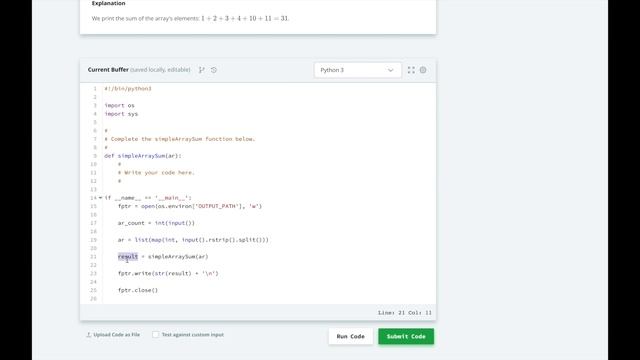Click the 'fptr.close()' line
Image resolution: width=640 pixels, height=360 pixels.
point(138,290)
